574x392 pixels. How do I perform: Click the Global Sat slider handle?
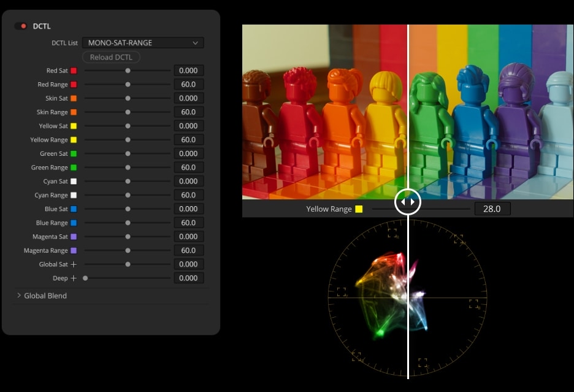(x=128, y=264)
